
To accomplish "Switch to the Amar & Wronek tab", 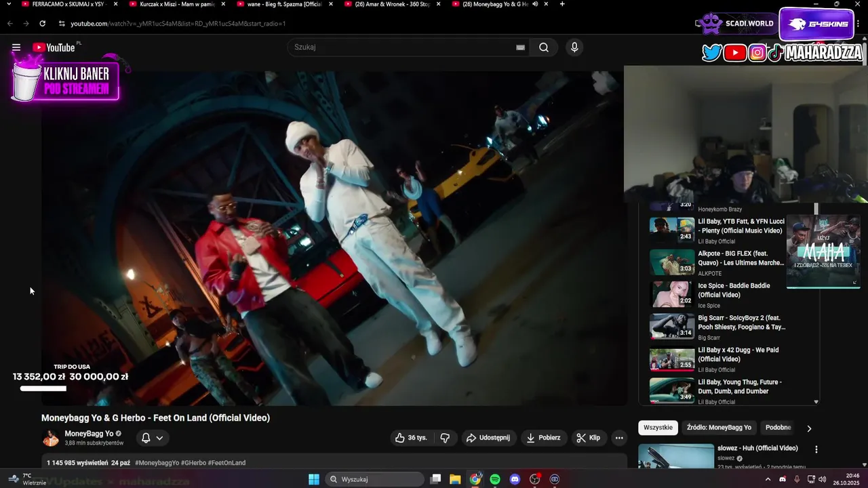I will [x=391, y=4].
